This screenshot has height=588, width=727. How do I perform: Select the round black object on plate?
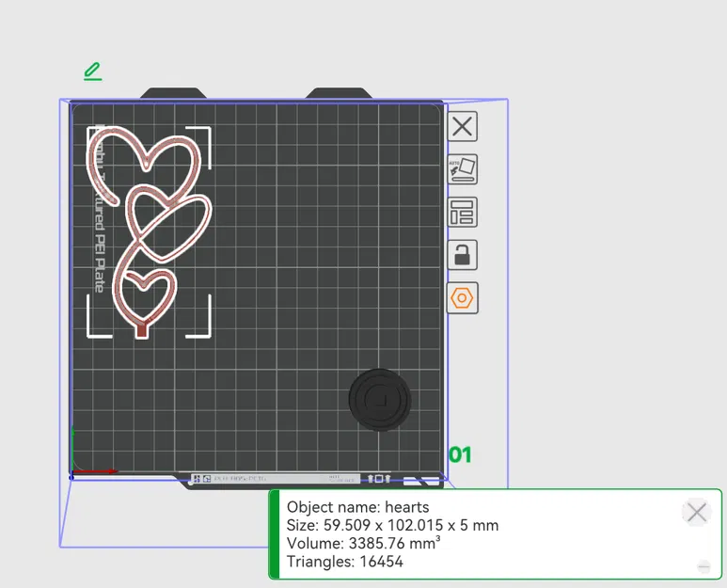tap(380, 400)
